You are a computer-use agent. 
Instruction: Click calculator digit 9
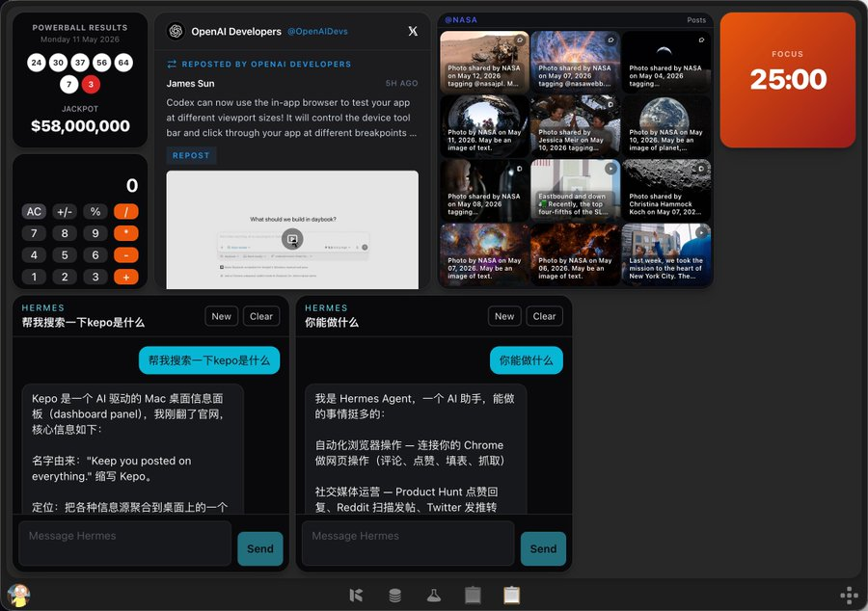(x=95, y=233)
